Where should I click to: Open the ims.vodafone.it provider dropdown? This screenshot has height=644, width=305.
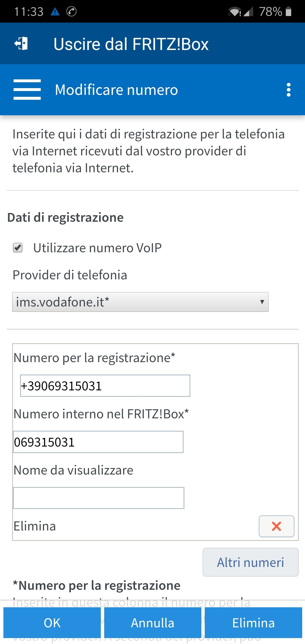(140, 302)
